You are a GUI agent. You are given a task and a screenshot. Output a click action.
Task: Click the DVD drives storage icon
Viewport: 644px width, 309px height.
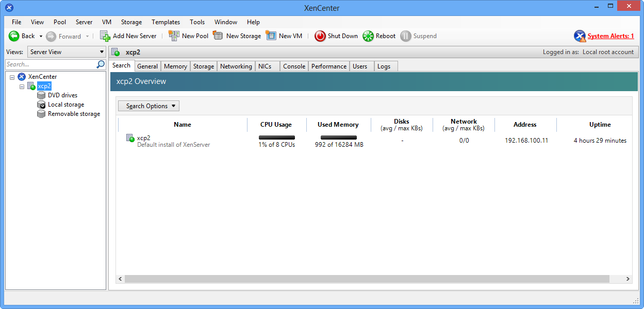point(41,95)
